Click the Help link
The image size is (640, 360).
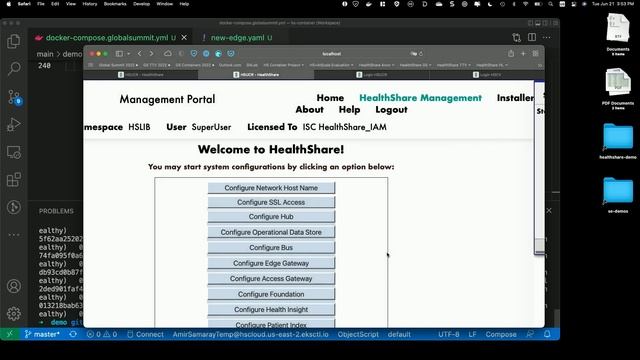[x=349, y=110]
